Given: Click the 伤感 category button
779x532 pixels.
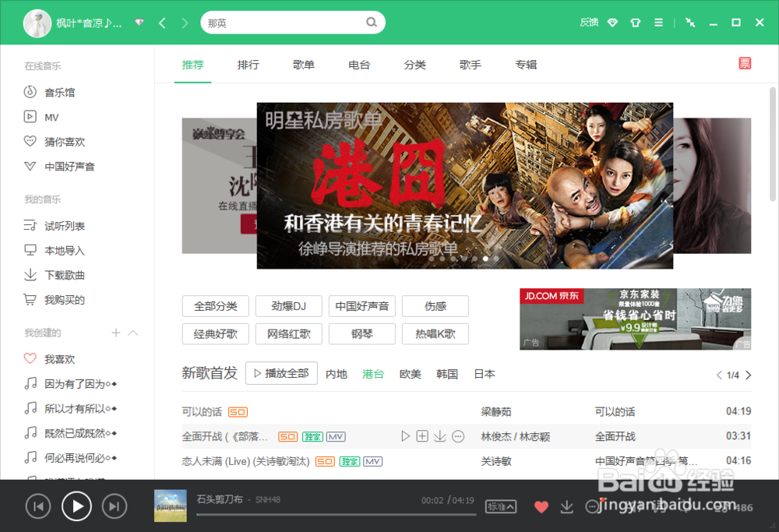Looking at the screenshot, I should tap(435, 306).
